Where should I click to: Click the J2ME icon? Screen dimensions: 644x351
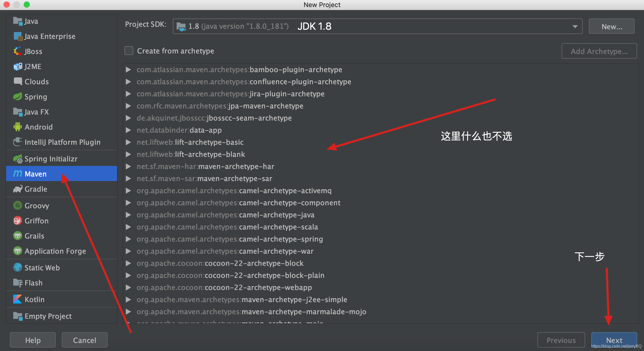18,67
